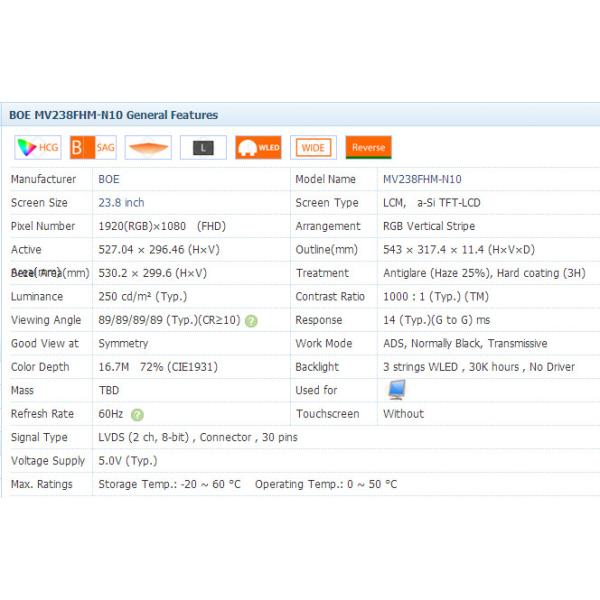This screenshot has height=600, width=600.
Task: Select the LCM, a-Si TFT-LCD screen type text
Action: click(431, 203)
